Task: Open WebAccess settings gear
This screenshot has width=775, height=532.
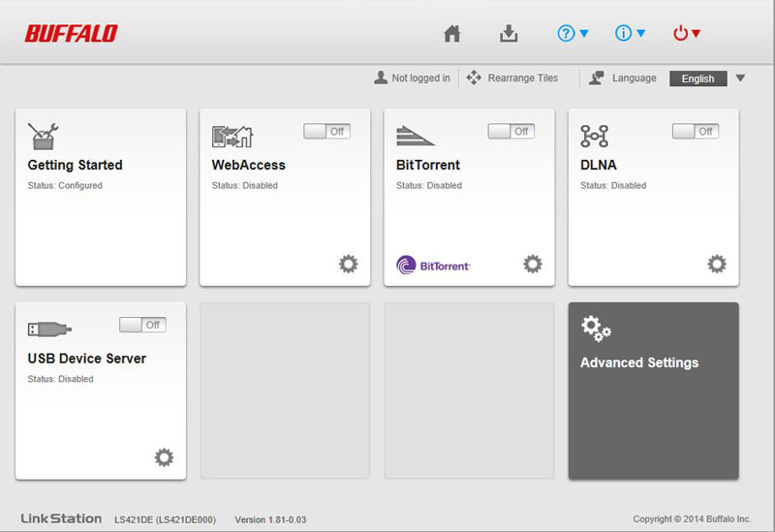Action: tap(348, 264)
